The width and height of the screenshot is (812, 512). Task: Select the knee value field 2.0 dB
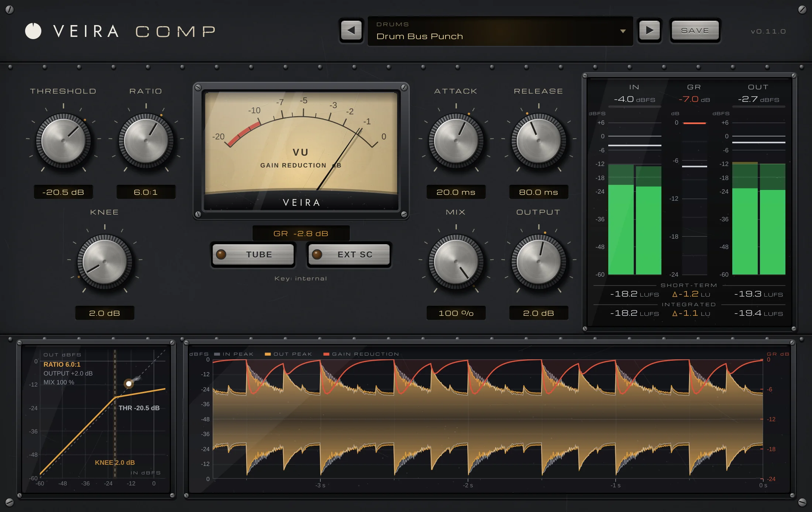click(105, 313)
